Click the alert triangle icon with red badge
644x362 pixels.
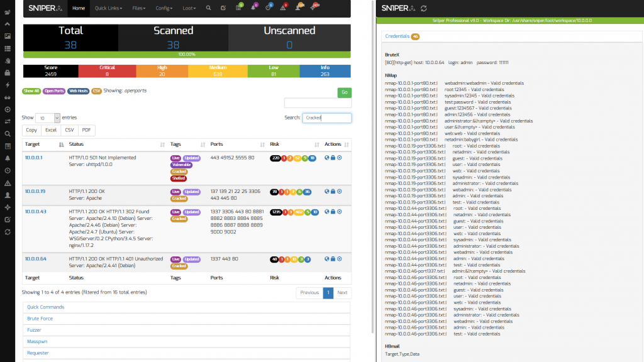(284, 8)
